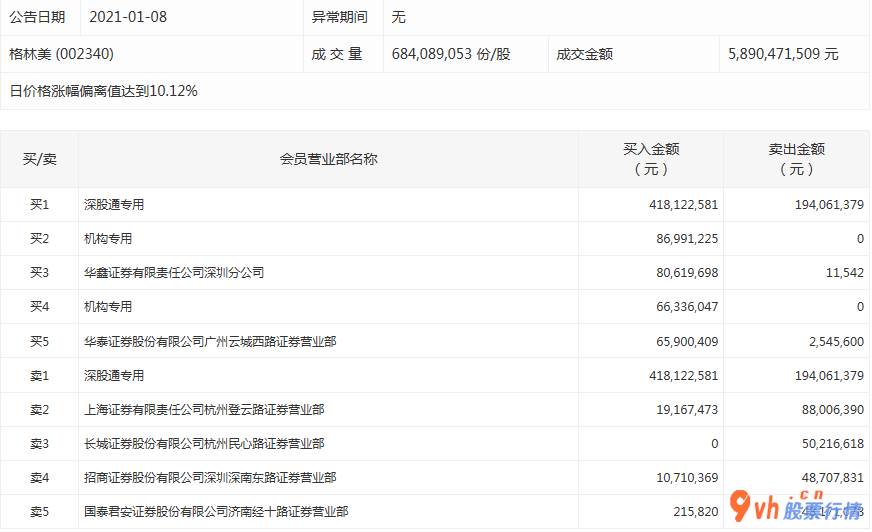Screen dimensions: 872x532
Task: Click the 买/卖 column header
Action: coord(39,159)
